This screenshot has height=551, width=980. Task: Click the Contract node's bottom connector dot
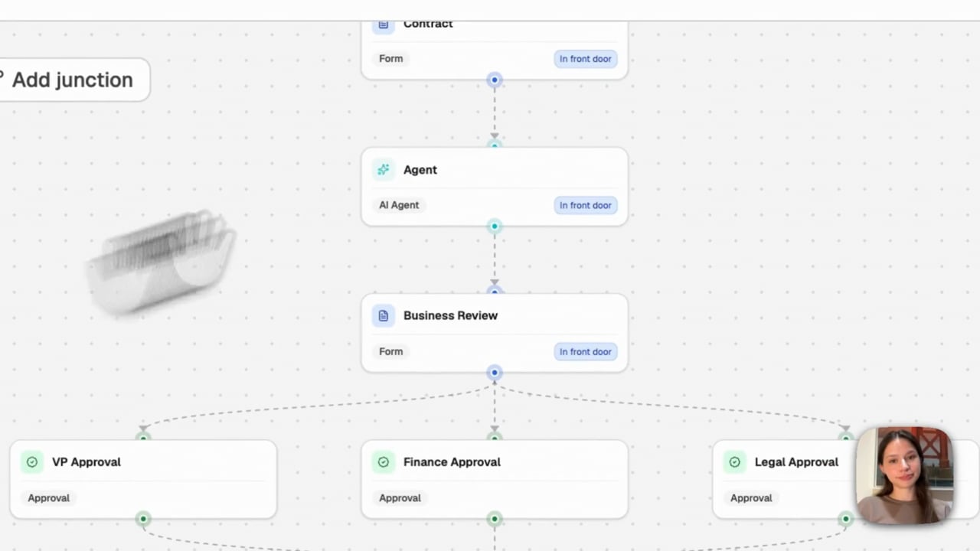[x=495, y=80]
